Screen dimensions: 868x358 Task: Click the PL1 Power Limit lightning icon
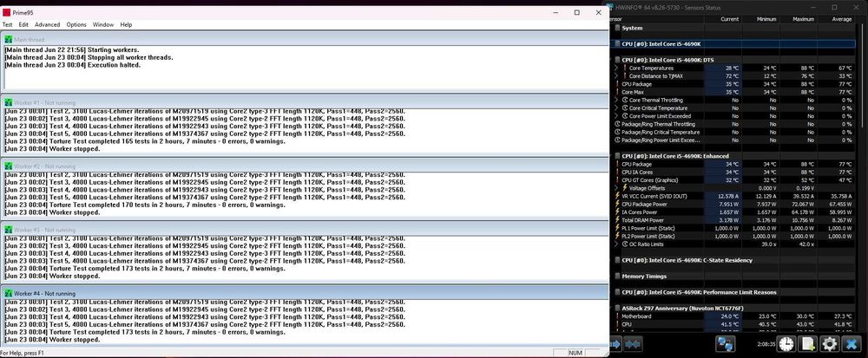click(x=617, y=228)
